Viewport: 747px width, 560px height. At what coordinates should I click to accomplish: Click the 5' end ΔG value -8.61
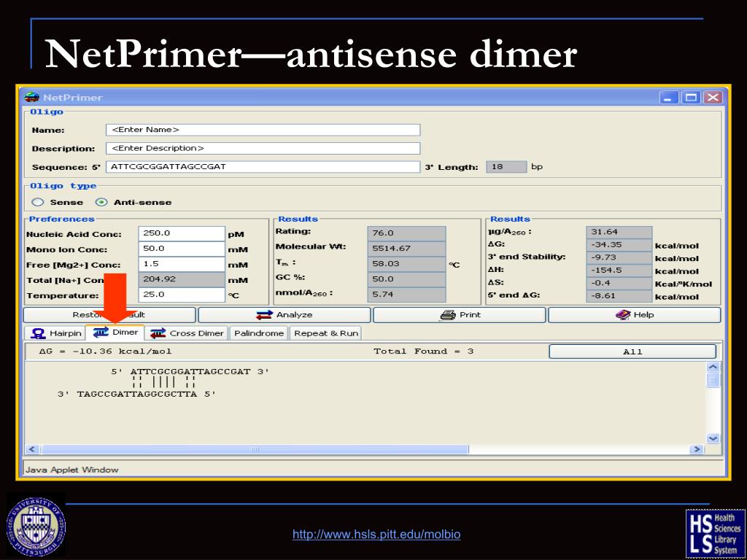[x=619, y=296]
